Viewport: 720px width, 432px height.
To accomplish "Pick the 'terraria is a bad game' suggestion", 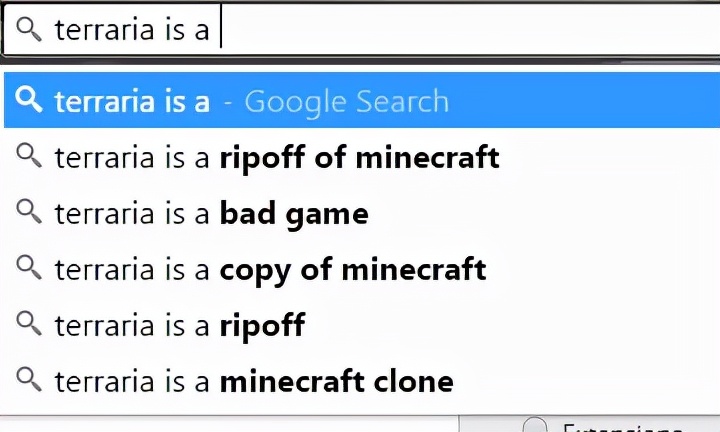I will pyautogui.click(x=211, y=213).
